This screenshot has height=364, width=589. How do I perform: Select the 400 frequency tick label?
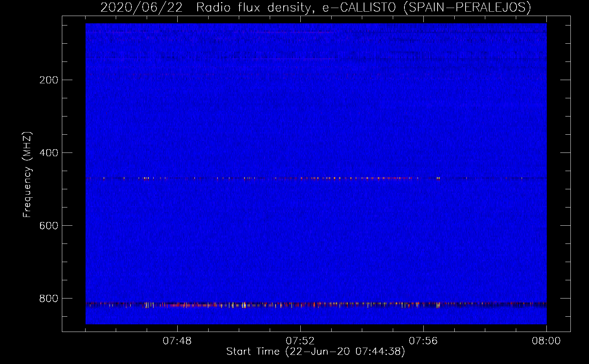(x=49, y=153)
